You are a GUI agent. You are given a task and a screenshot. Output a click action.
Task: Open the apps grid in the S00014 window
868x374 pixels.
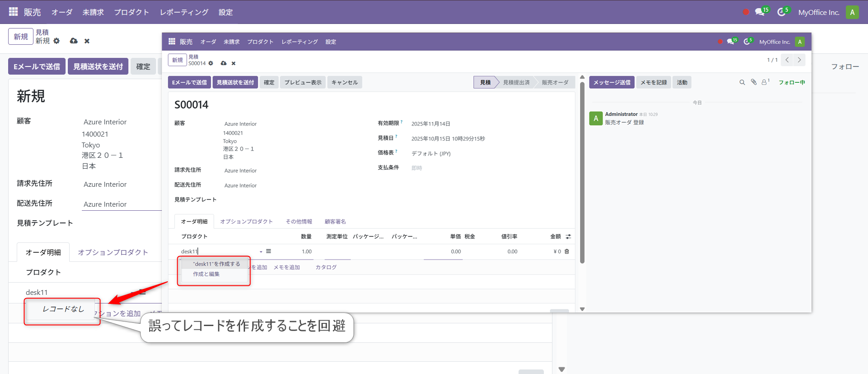[x=172, y=42]
